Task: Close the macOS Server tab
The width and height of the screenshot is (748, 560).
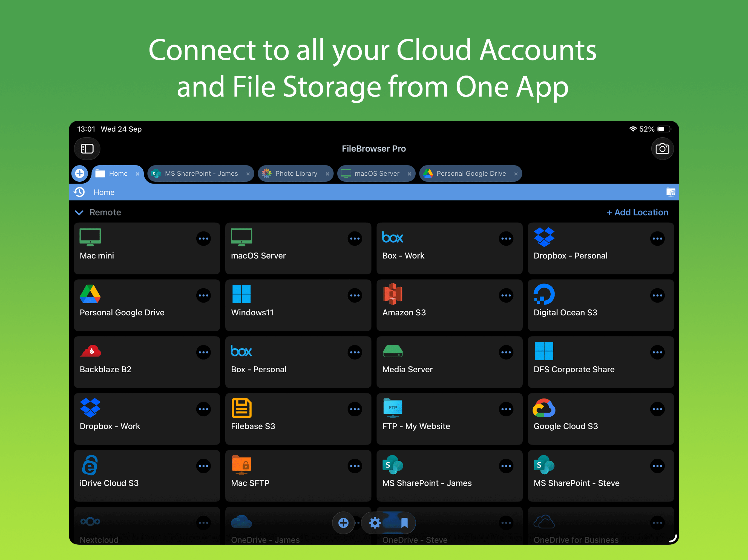Action: coord(409,174)
